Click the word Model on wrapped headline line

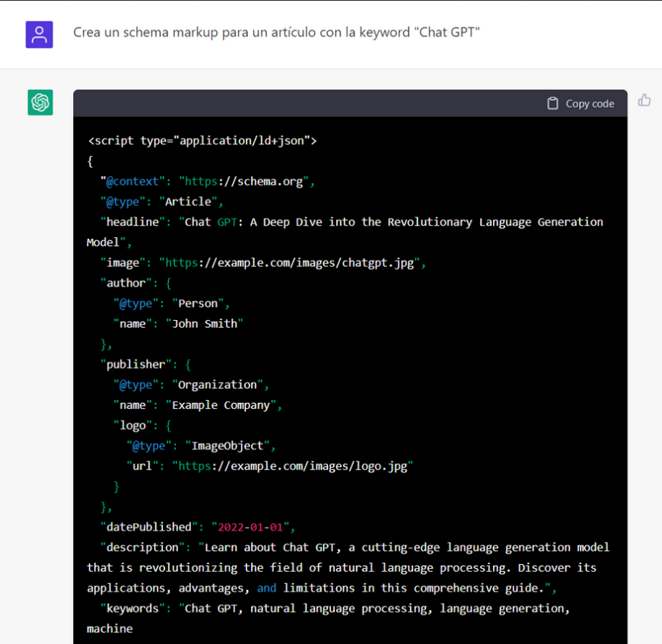point(103,243)
